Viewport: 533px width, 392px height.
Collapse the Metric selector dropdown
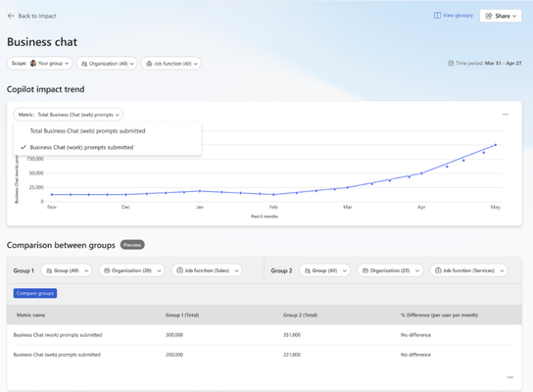click(69, 115)
